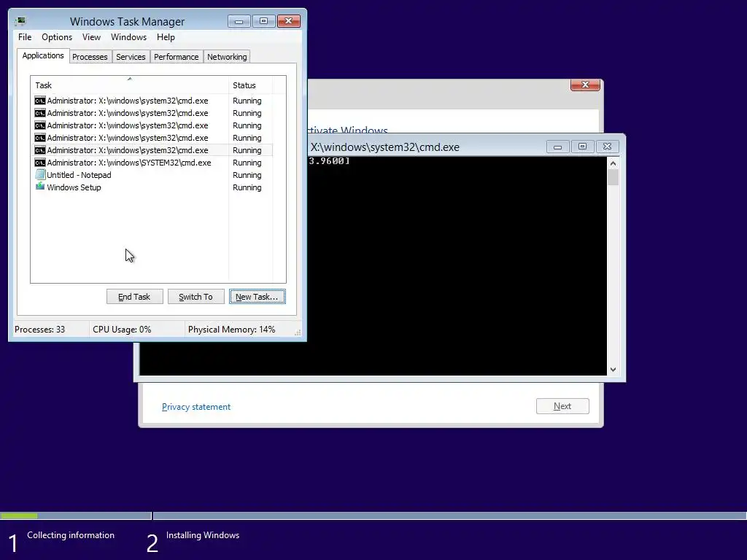Switch to the Performance tab
This screenshot has height=560, width=747.
(177, 57)
